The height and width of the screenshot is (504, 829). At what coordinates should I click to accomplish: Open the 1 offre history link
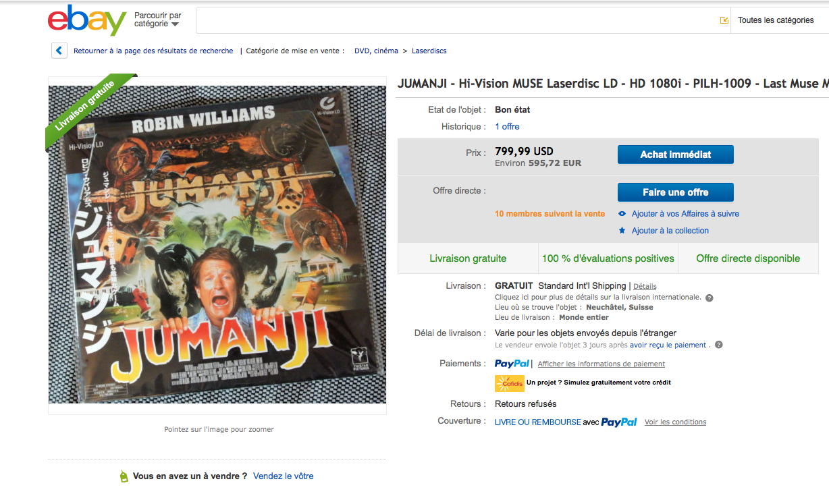point(507,126)
